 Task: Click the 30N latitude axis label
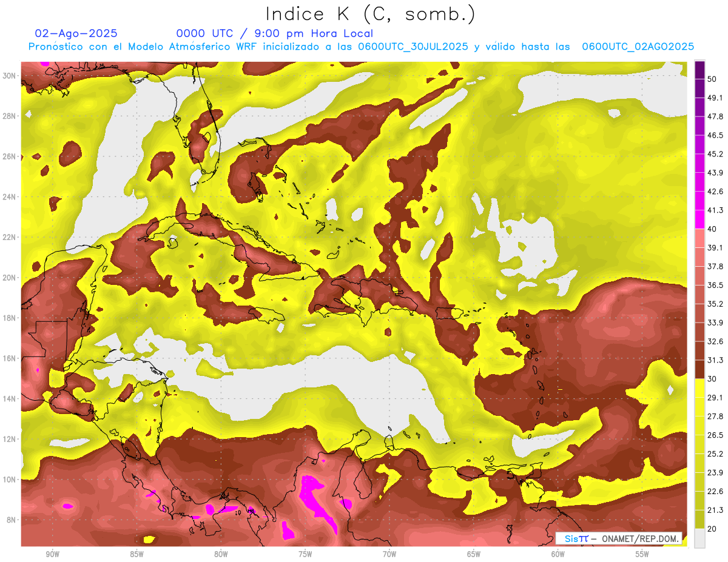[9, 76]
